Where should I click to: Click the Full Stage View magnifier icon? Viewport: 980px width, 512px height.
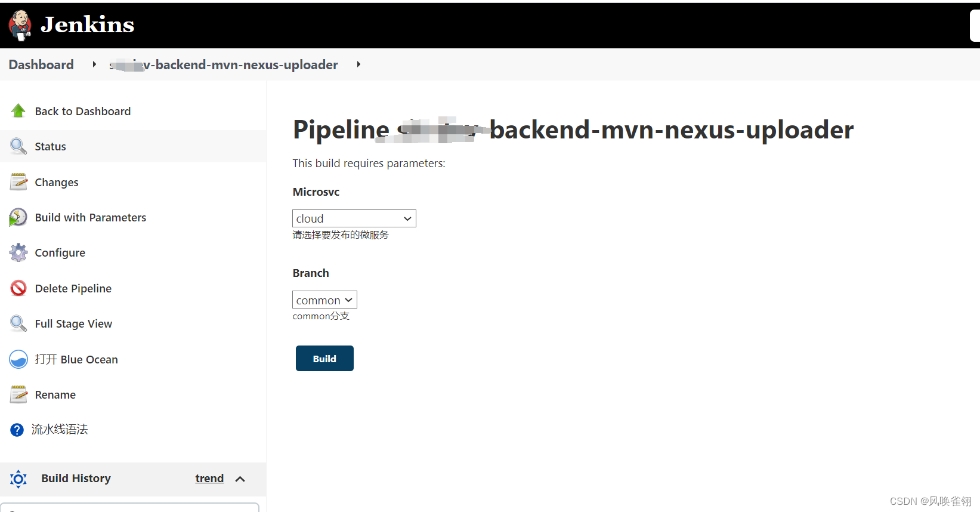click(x=18, y=323)
